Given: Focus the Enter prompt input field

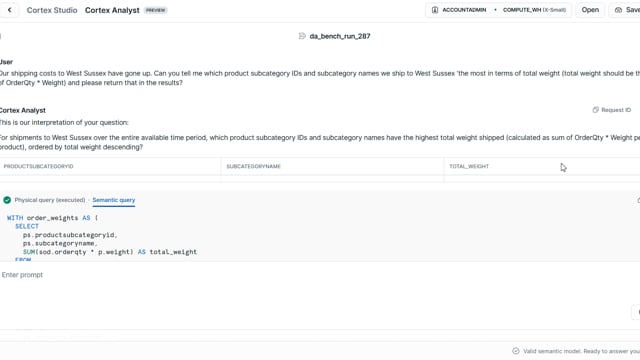Looking at the screenshot, I should pos(318,275).
